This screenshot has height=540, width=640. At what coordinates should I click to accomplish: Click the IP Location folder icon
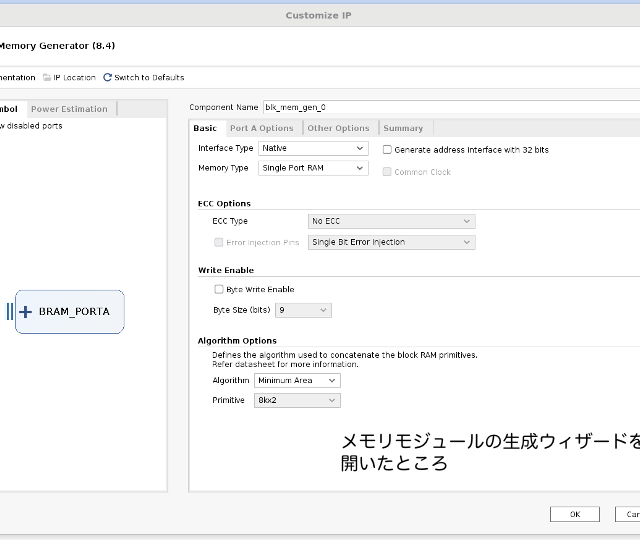coord(47,77)
